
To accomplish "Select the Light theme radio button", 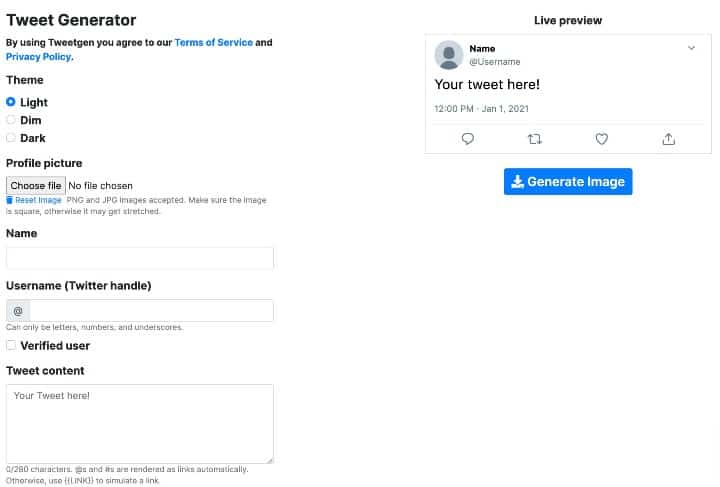I will (11, 101).
